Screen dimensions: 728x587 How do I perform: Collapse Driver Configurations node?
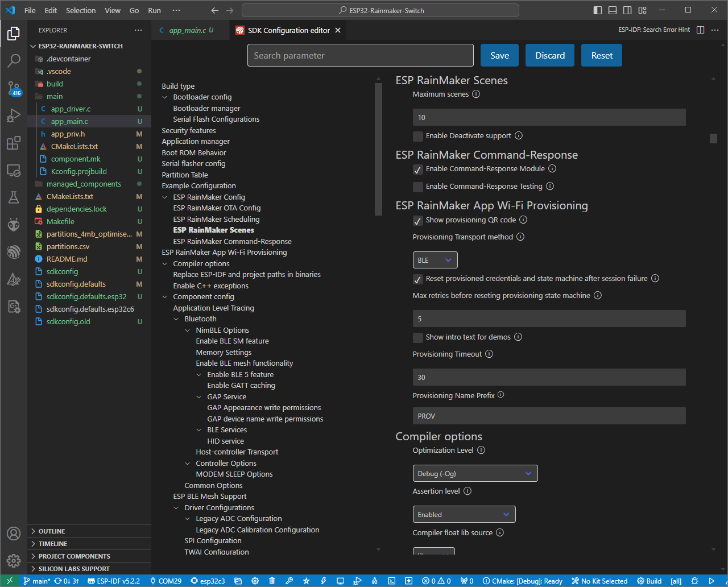[x=176, y=508]
